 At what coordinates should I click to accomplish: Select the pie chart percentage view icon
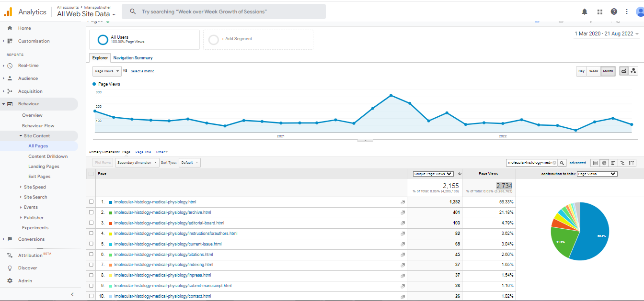[x=604, y=163]
